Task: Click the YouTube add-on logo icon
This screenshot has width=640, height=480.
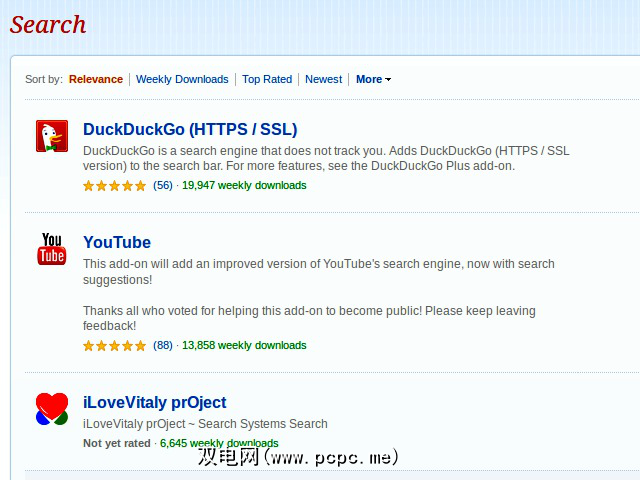Action: click(x=52, y=249)
